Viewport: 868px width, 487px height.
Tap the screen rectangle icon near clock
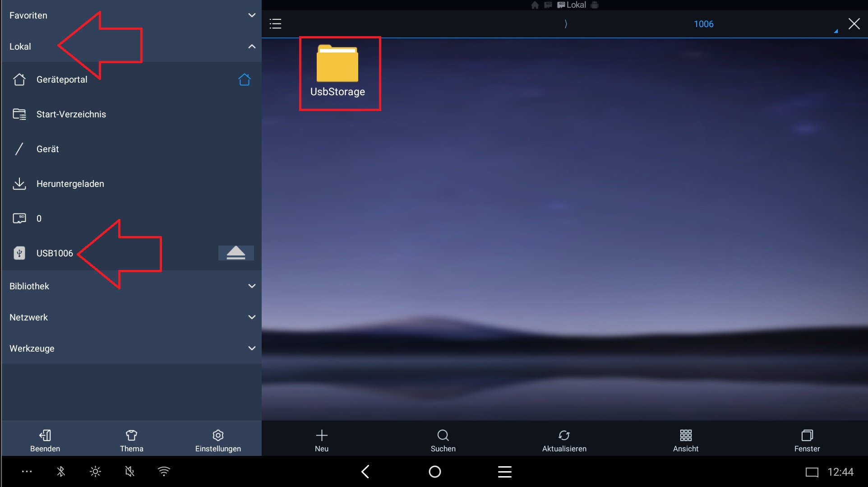coord(812,472)
